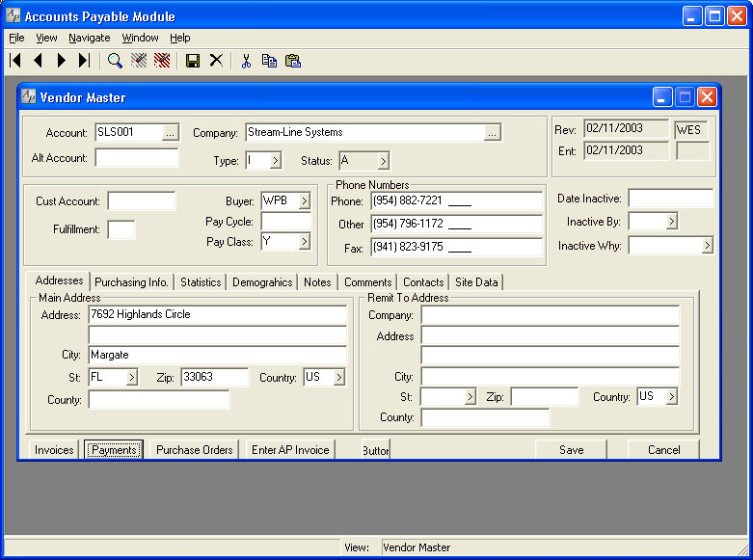Go to the previous record
Viewport: 753px width, 560px height.
(x=39, y=61)
